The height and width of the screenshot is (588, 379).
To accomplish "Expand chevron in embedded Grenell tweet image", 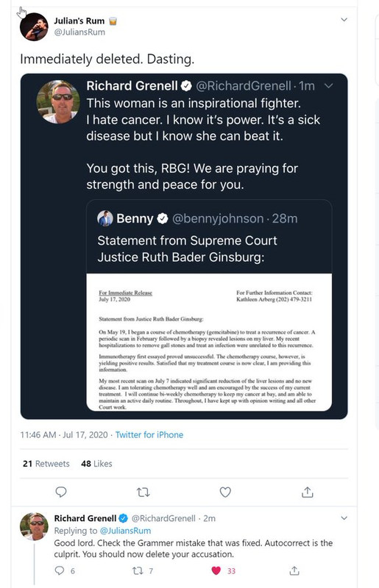I will 329,86.
